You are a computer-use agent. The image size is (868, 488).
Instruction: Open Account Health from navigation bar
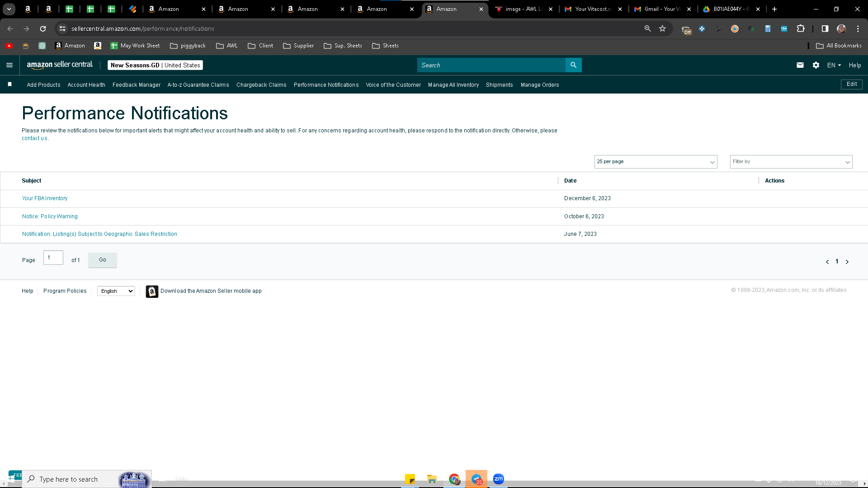[x=86, y=85]
